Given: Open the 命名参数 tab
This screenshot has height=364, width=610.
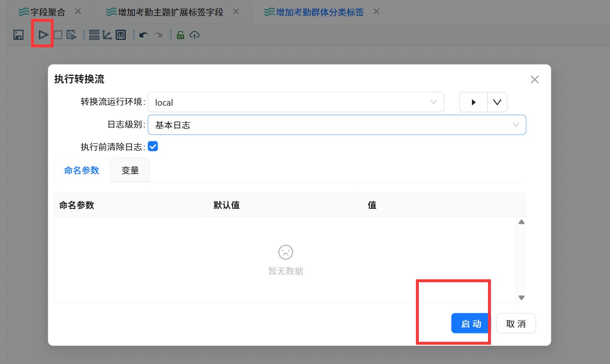Looking at the screenshot, I should (x=82, y=170).
